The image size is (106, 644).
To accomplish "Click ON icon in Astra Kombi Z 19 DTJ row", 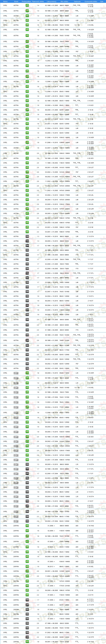I will [27, 492].
